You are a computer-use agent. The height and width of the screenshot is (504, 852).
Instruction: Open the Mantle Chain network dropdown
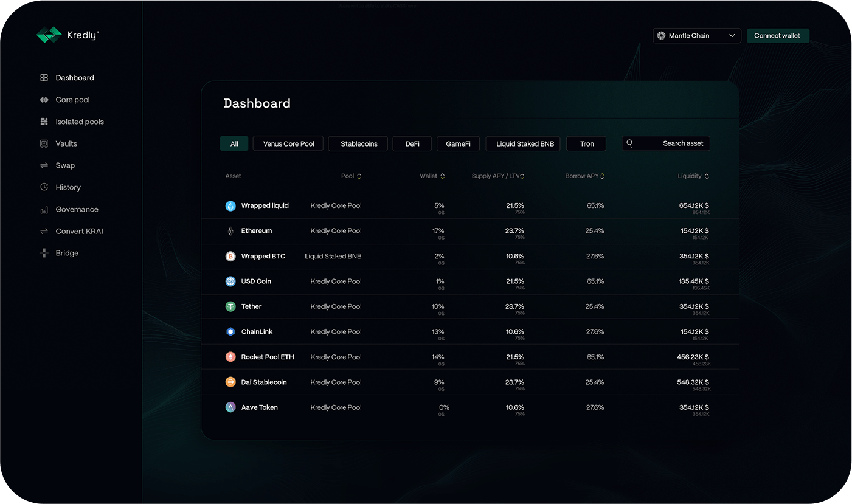697,36
